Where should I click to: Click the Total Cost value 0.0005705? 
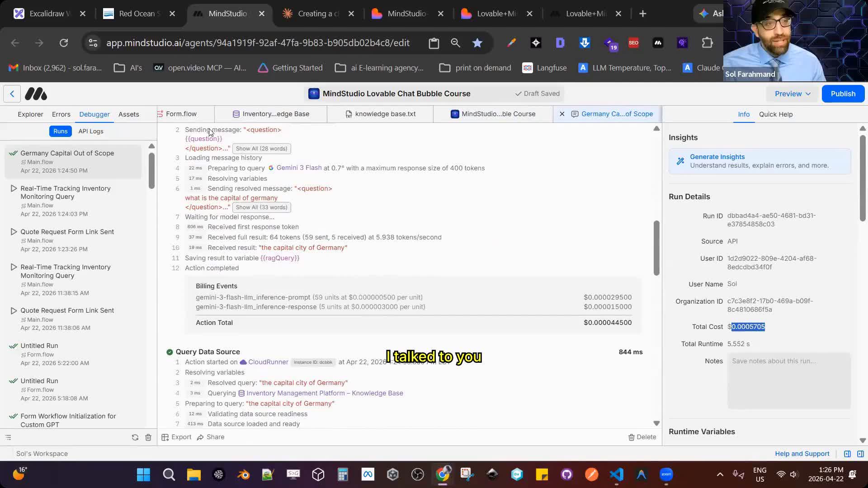[x=748, y=327]
